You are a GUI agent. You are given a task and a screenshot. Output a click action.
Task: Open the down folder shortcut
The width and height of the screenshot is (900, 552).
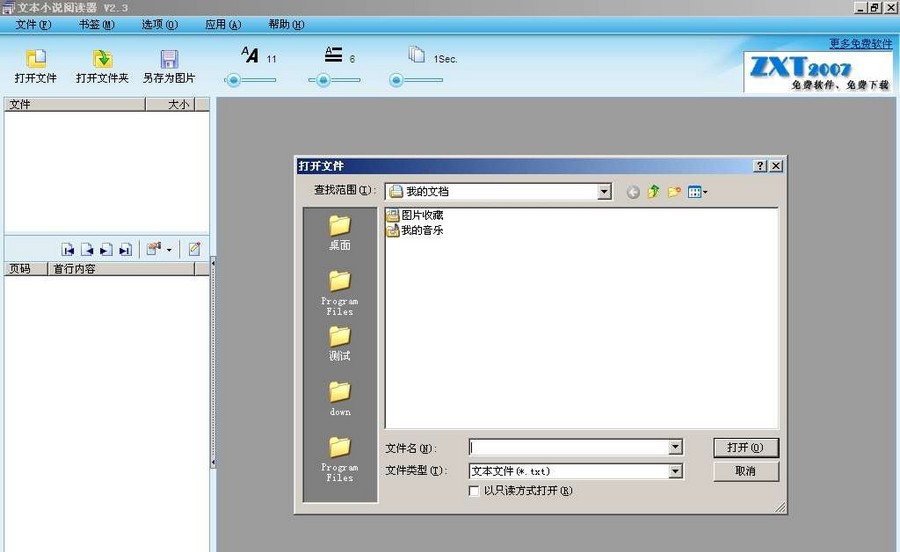point(340,399)
